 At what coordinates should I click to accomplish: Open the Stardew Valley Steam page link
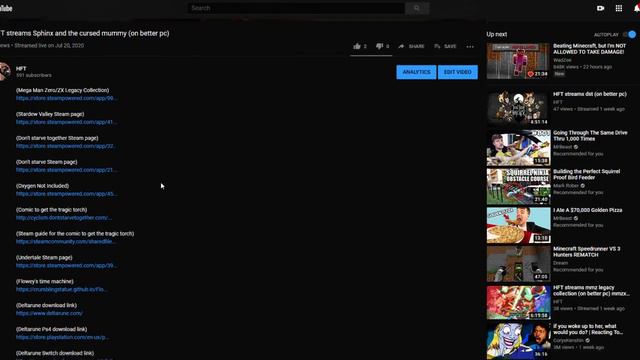coord(66,122)
